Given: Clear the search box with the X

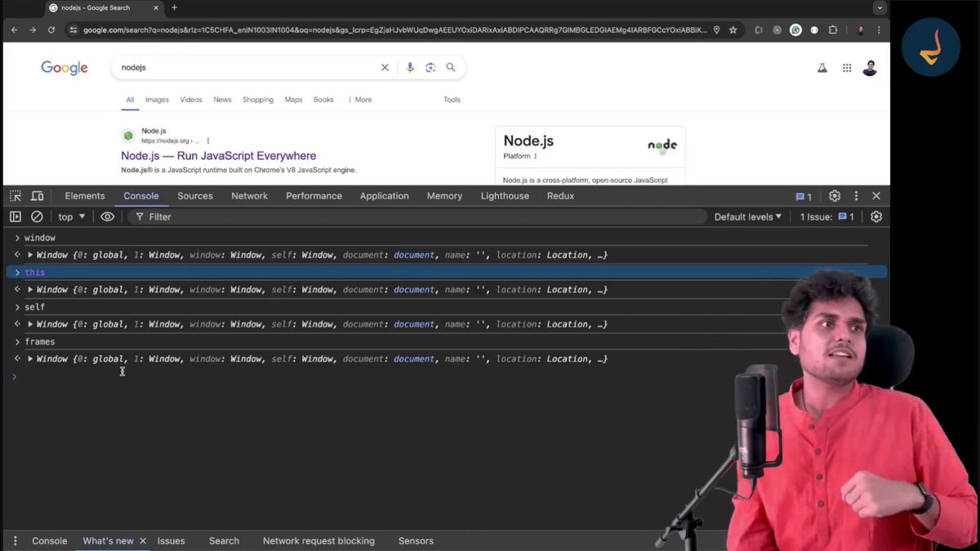Looking at the screenshot, I should click(385, 68).
